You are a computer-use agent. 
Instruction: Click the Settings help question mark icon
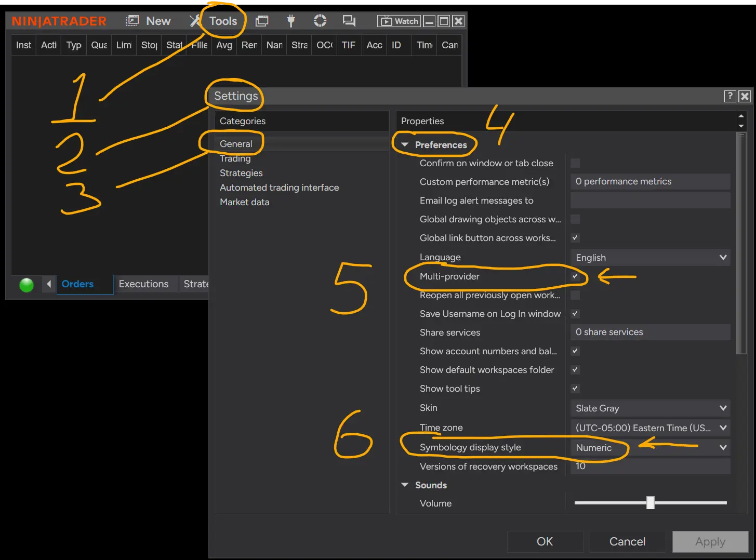coord(730,96)
